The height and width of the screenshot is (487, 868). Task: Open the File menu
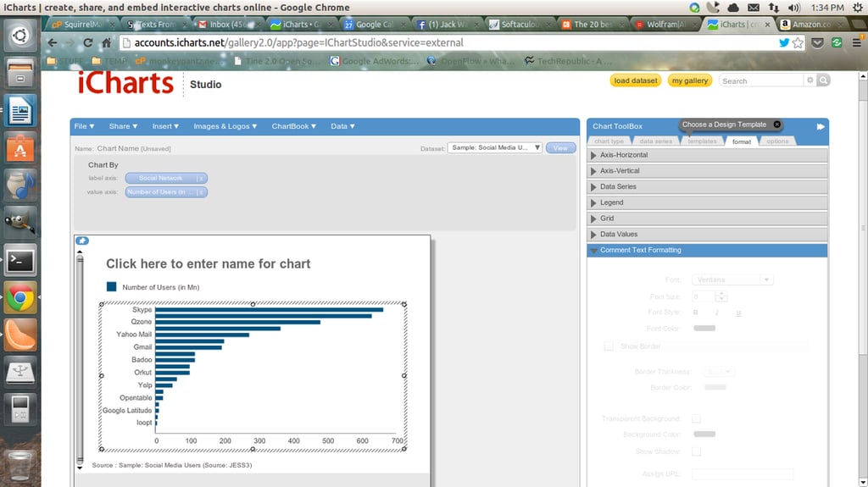84,126
